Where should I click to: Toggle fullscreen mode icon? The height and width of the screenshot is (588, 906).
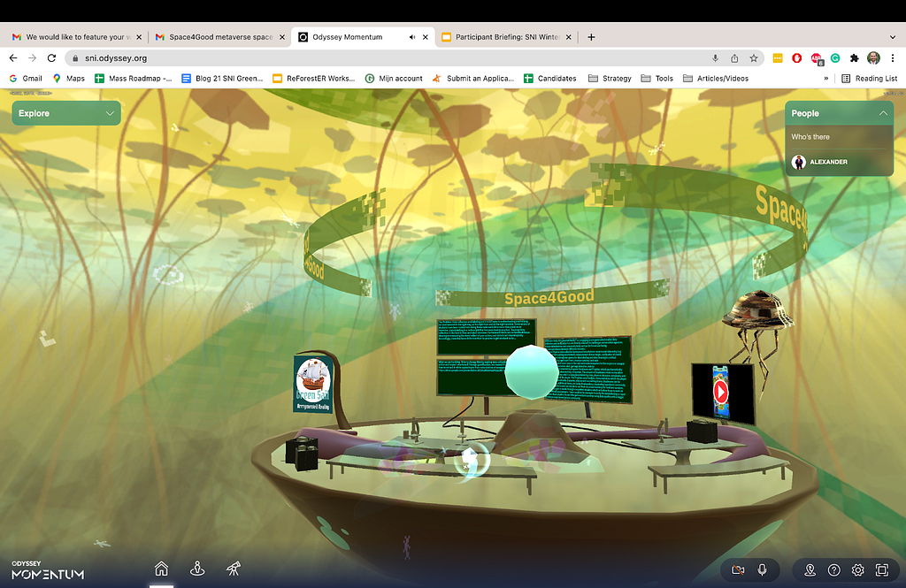882,570
